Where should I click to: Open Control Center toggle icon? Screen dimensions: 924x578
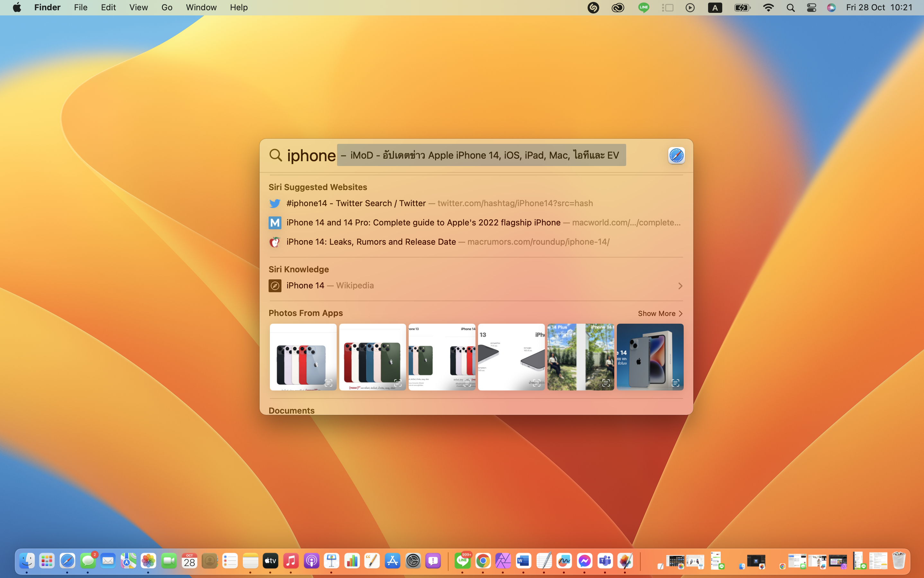coord(811,8)
